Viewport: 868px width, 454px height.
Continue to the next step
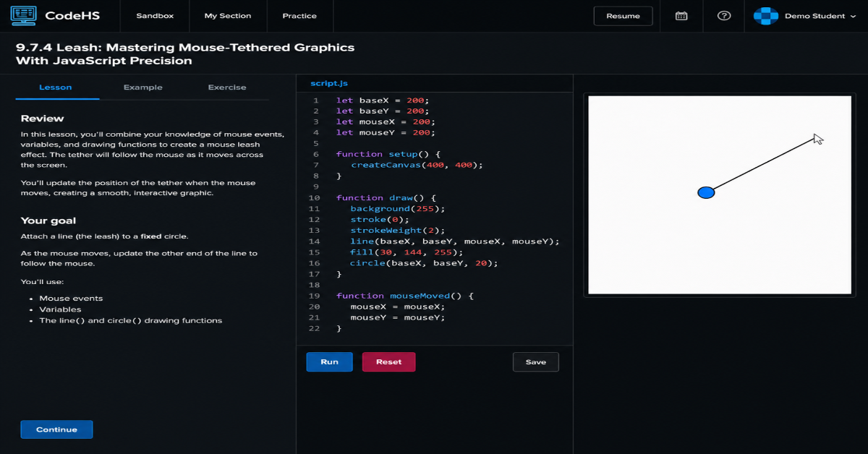[56, 429]
